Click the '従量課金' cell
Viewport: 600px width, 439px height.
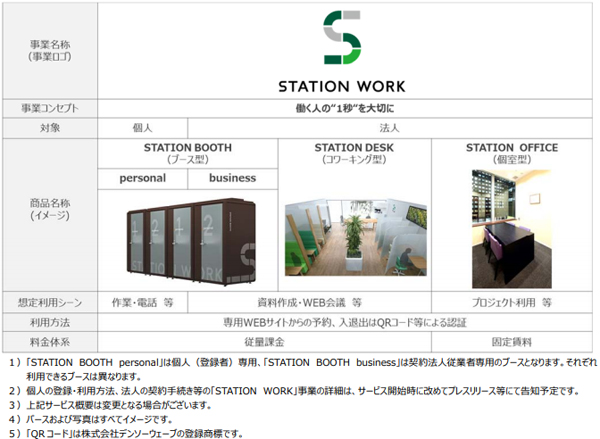264,342
